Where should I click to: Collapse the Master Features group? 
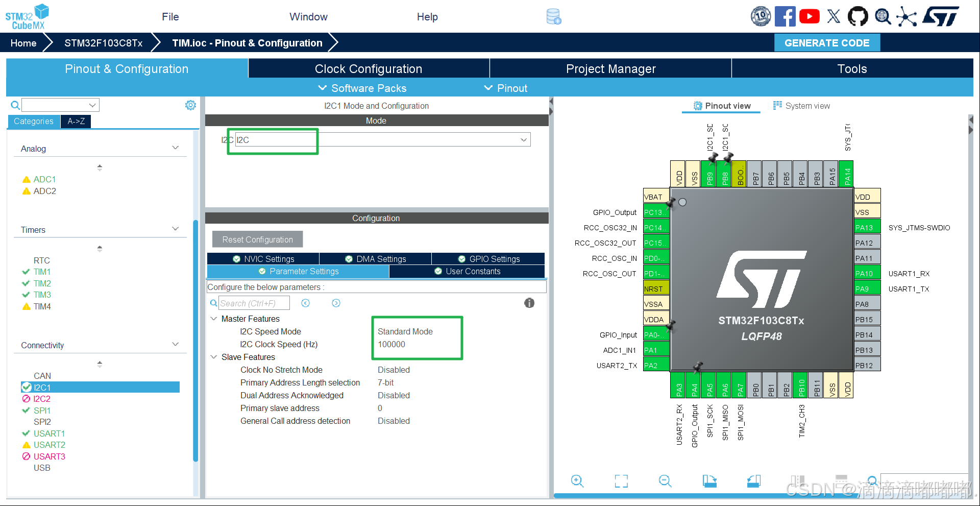point(214,319)
